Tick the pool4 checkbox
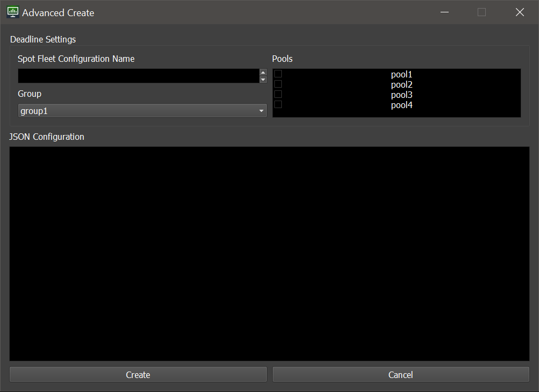This screenshot has width=539, height=392. click(x=278, y=104)
